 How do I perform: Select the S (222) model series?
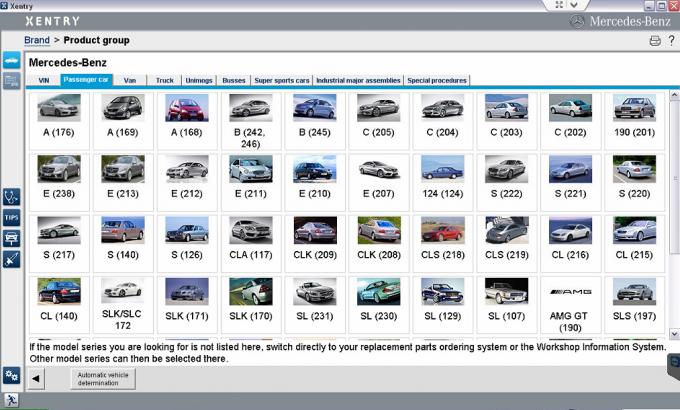pyautogui.click(x=507, y=182)
